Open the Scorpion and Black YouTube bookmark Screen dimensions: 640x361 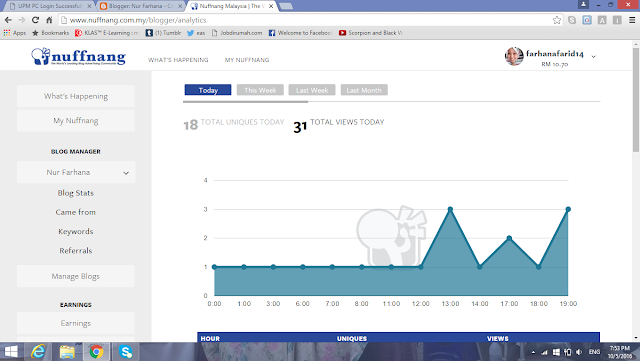tap(371, 33)
